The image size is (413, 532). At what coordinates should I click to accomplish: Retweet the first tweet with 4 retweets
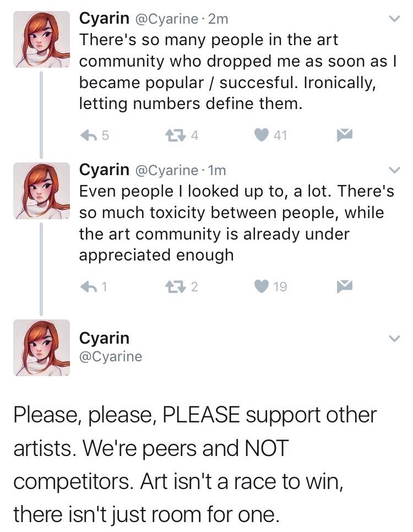click(175, 135)
